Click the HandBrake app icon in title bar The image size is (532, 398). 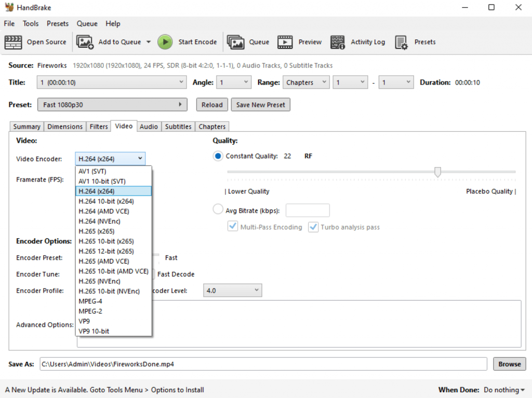(8, 8)
